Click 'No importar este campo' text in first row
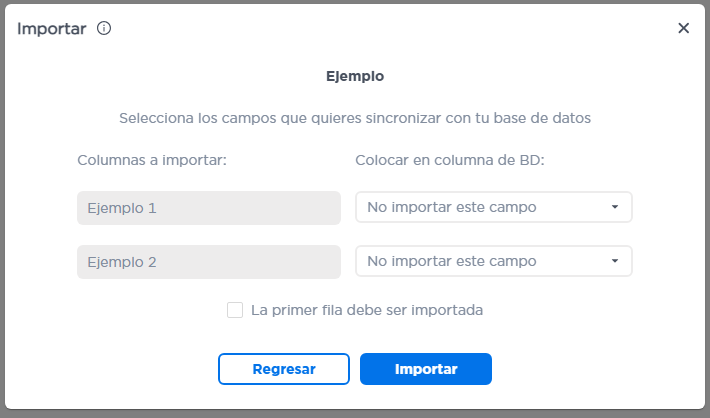The width and height of the screenshot is (710, 418). tap(451, 208)
